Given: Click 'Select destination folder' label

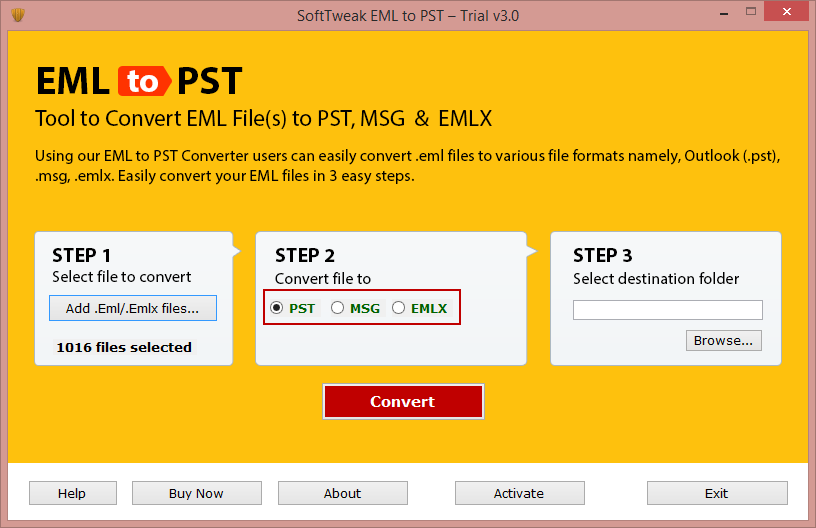Looking at the screenshot, I should point(656,279).
